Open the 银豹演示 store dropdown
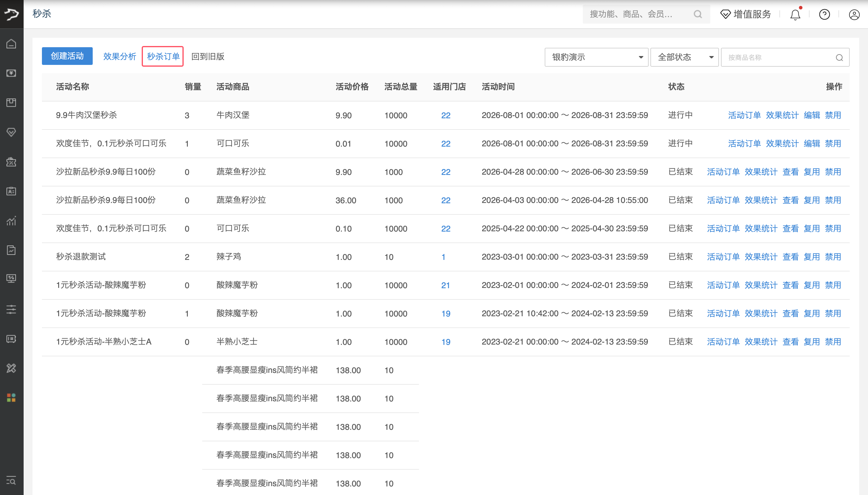Screen dimensions: 868x495 coord(596,57)
